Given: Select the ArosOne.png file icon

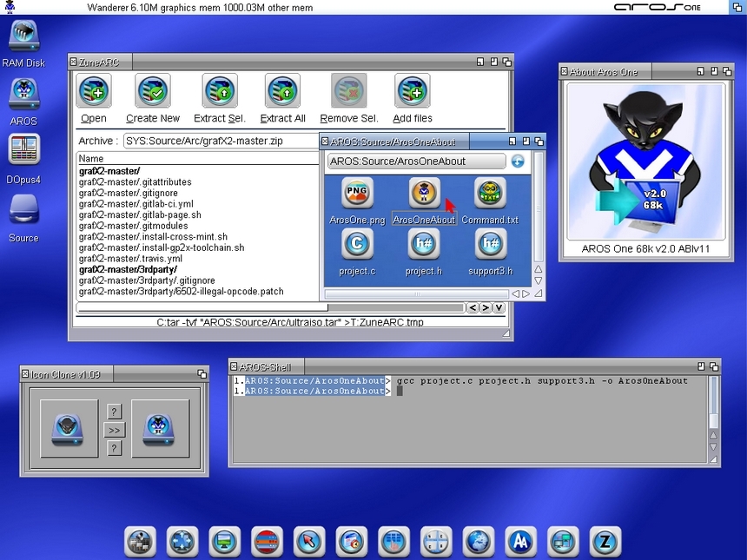Looking at the screenshot, I should [357, 194].
